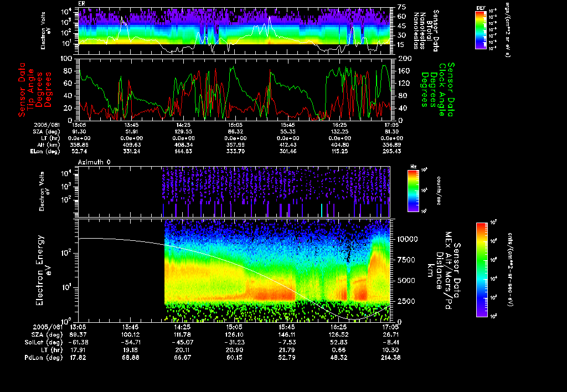567x392 pixels.
Task: Select the 'Azimuth 0' panel title
Action: click(x=94, y=162)
